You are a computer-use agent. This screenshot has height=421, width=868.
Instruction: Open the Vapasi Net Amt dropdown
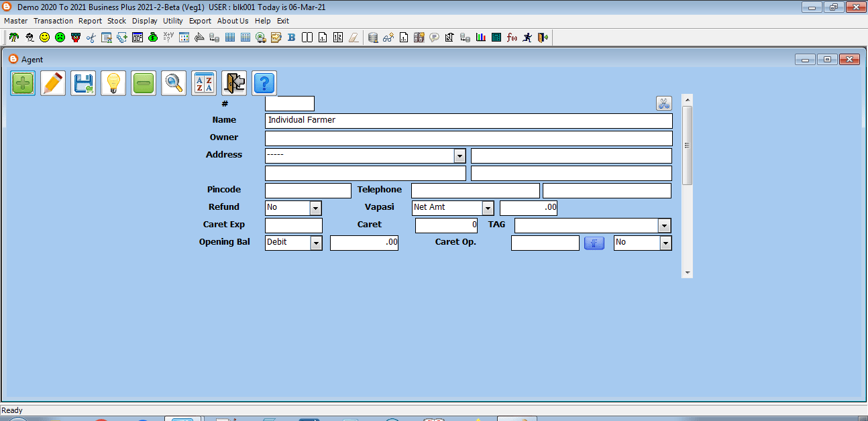[x=488, y=208]
